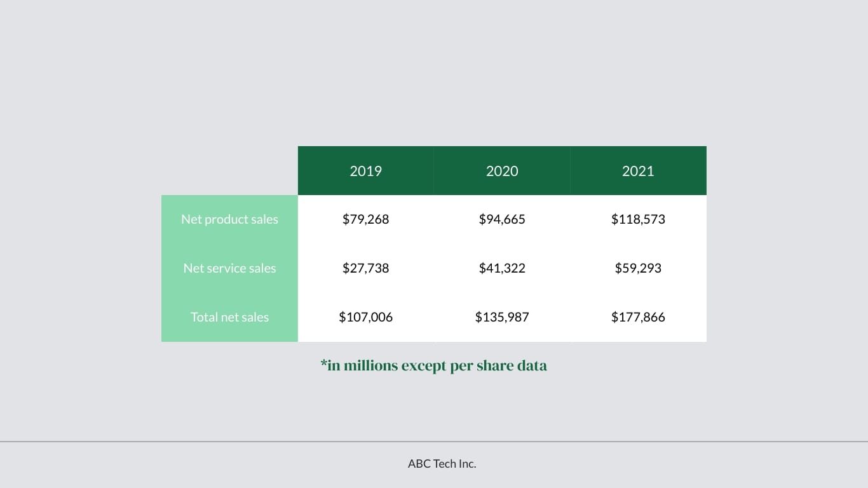Select the $59,293 cell value
Image resolution: width=868 pixels, height=488 pixels.
click(x=638, y=268)
